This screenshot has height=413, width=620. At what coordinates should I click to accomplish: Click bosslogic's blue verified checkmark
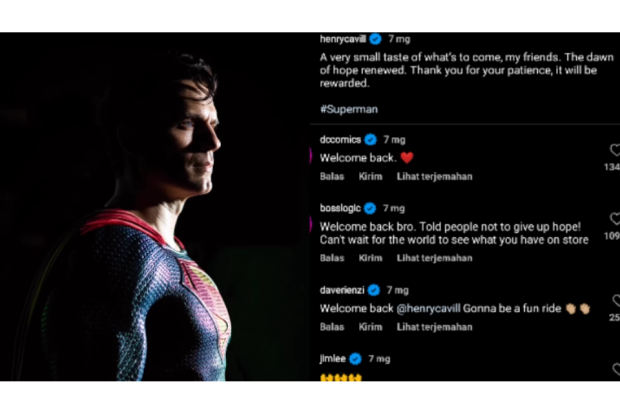click(x=370, y=208)
